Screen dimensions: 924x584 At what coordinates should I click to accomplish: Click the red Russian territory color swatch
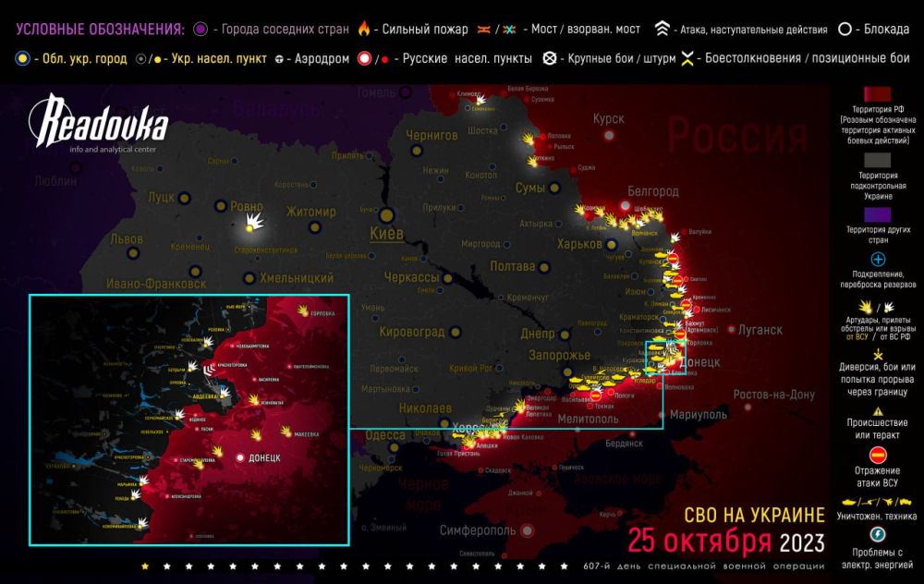click(878, 95)
